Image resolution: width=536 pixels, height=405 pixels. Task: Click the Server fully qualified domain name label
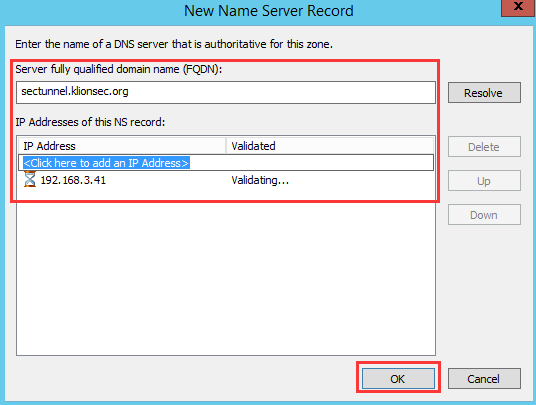(x=118, y=69)
